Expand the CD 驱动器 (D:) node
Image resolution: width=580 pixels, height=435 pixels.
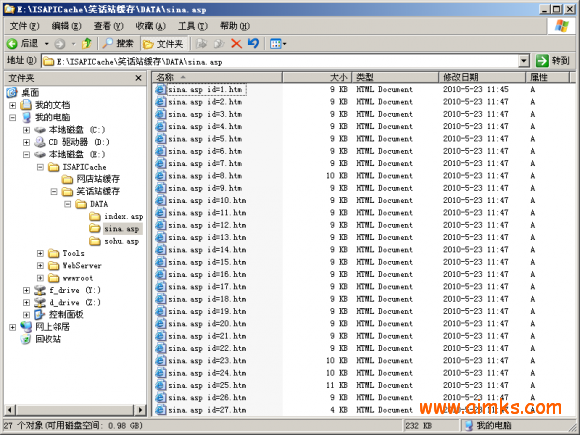click(x=26, y=142)
